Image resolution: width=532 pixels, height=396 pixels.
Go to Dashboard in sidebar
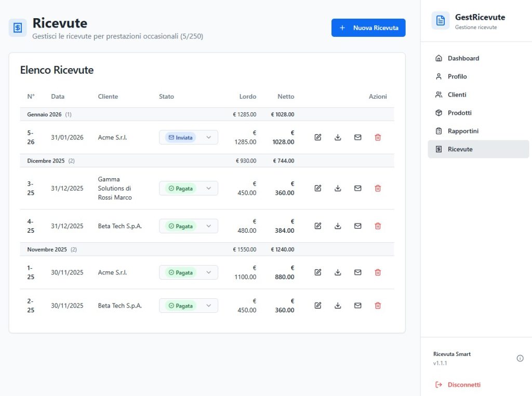click(463, 58)
